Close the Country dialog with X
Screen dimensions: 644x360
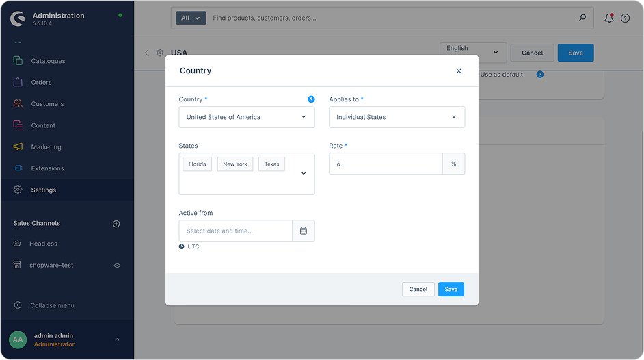click(x=459, y=71)
